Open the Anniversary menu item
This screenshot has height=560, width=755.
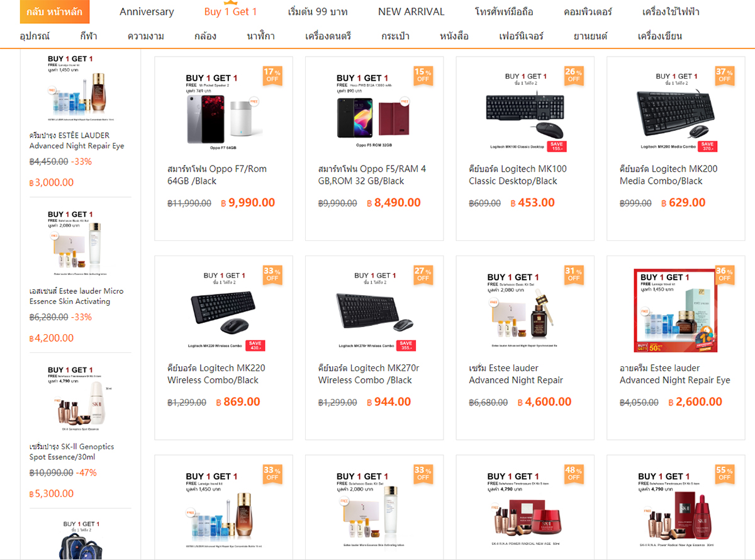click(x=147, y=11)
